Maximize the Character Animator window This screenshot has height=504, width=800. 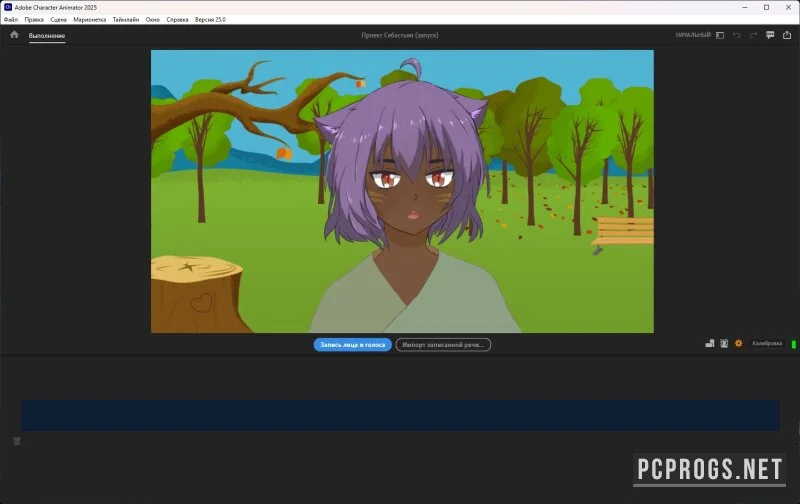[x=766, y=7]
